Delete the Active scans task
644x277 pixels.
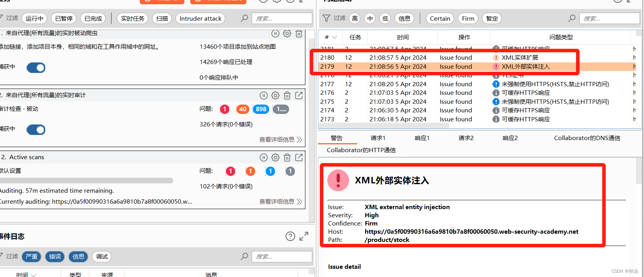point(287,158)
